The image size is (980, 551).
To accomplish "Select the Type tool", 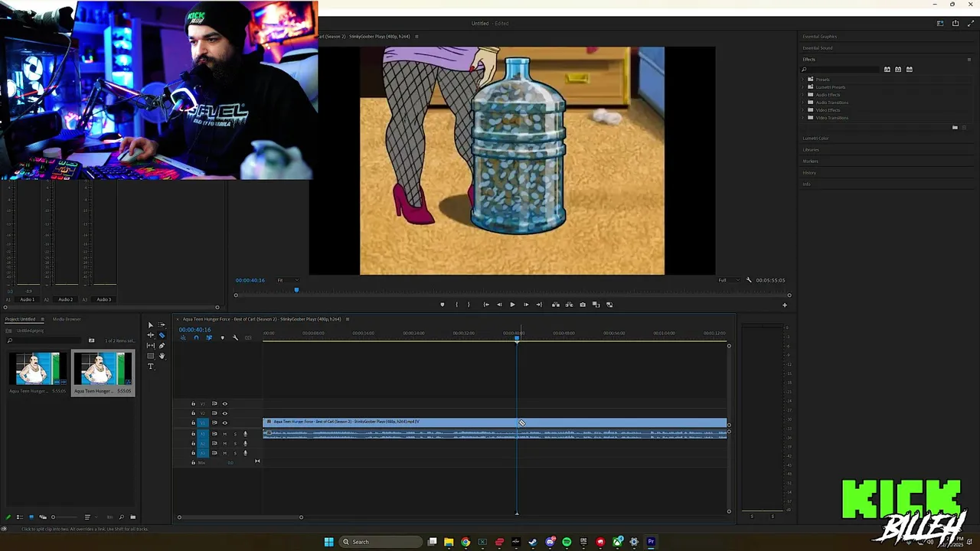I will 151,367.
